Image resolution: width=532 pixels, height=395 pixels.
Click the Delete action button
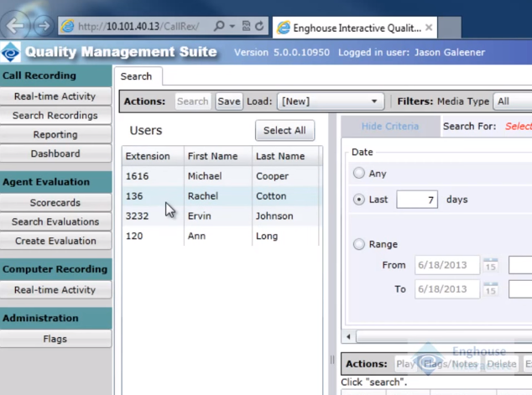click(502, 364)
